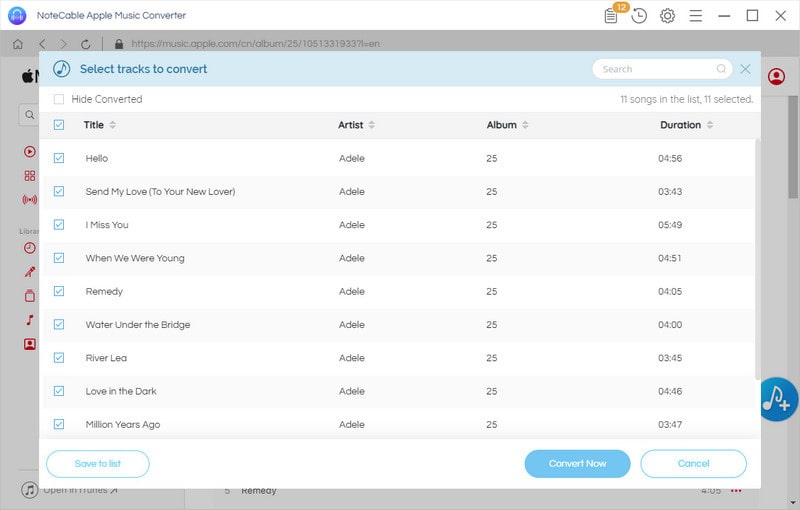Click the songs selected status text
Screen dimensions: 800x510
pyautogui.click(x=687, y=99)
